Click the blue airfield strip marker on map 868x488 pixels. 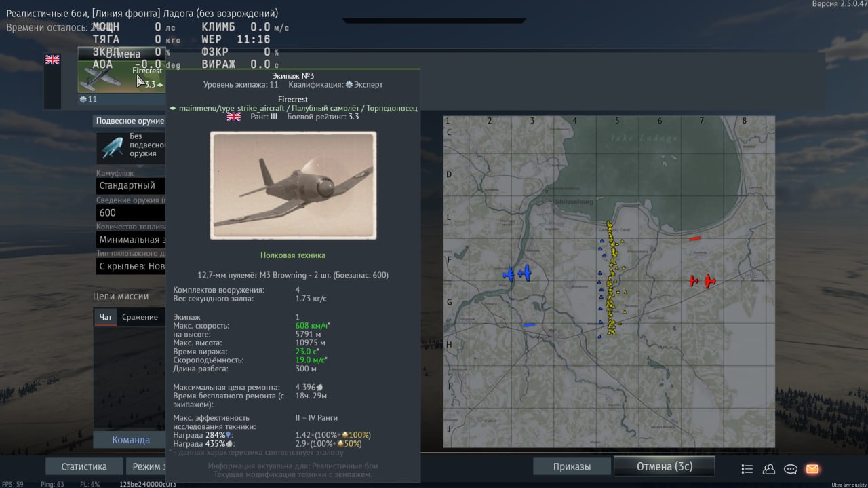click(530, 325)
